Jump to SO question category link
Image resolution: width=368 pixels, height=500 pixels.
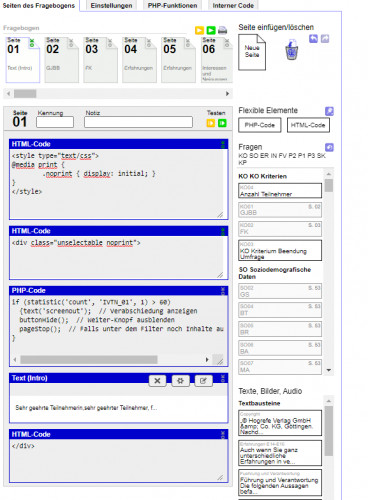253,156
